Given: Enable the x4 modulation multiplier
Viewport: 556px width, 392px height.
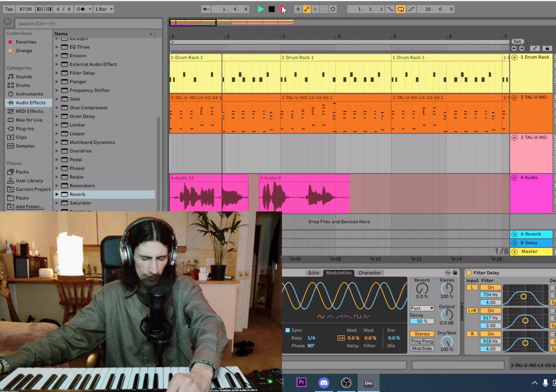Looking at the screenshot, I should point(341,338).
